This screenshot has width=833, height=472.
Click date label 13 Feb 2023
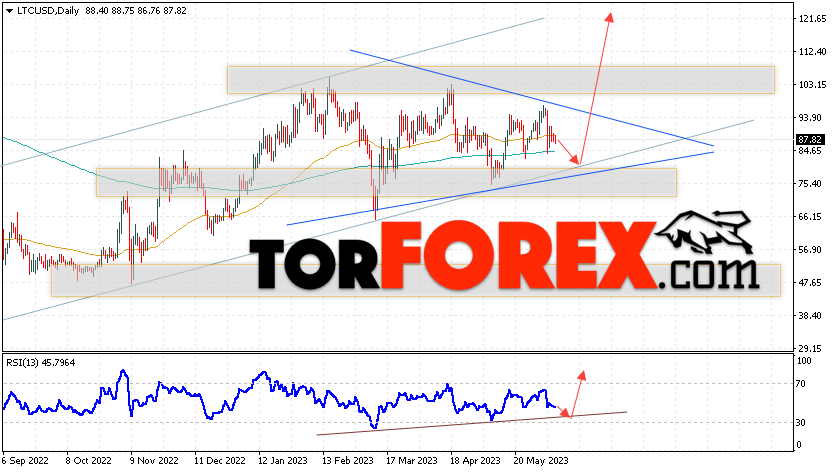click(348, 460)
